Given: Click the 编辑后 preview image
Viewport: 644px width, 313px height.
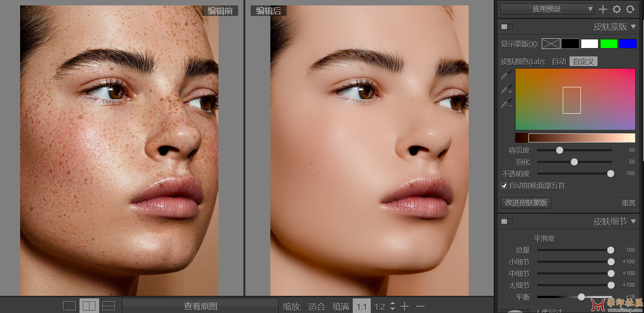Looking at the screenshot, I should [369, 150].
